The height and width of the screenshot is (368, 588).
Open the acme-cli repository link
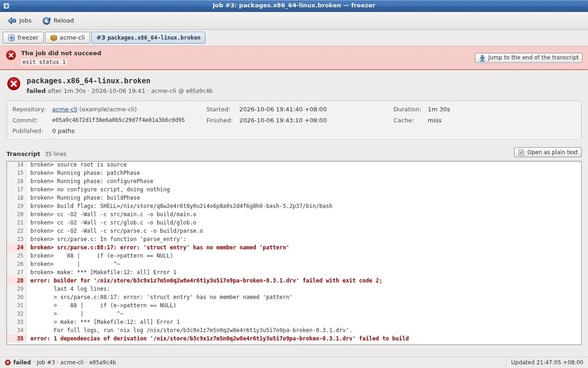click(65, 109)
